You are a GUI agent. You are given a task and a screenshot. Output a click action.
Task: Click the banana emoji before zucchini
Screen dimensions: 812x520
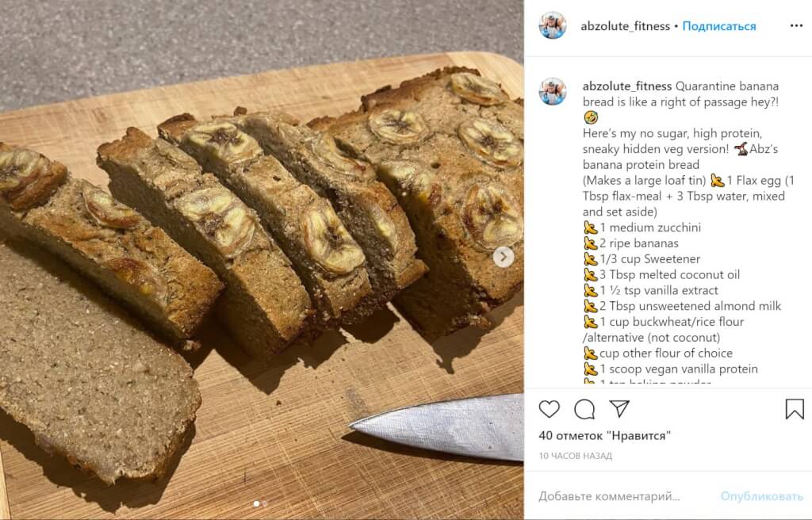(x=590, y=227)
